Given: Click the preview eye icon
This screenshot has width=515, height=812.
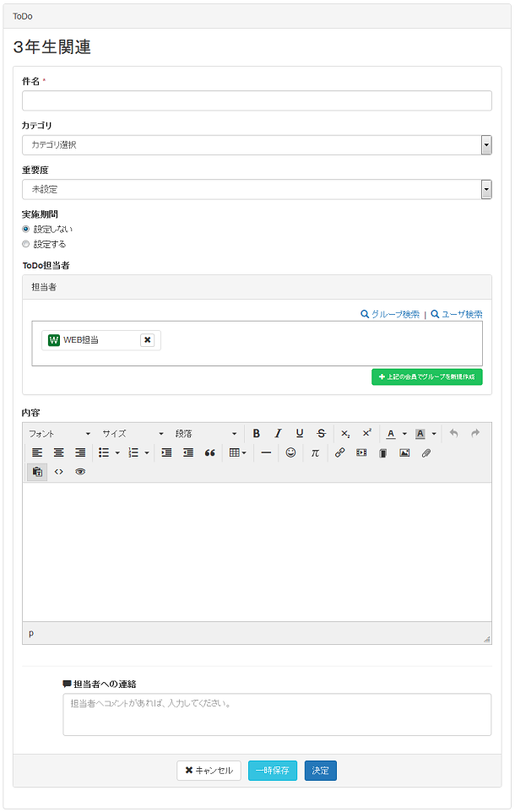Looking at the screenshot, I should (80, 472).
